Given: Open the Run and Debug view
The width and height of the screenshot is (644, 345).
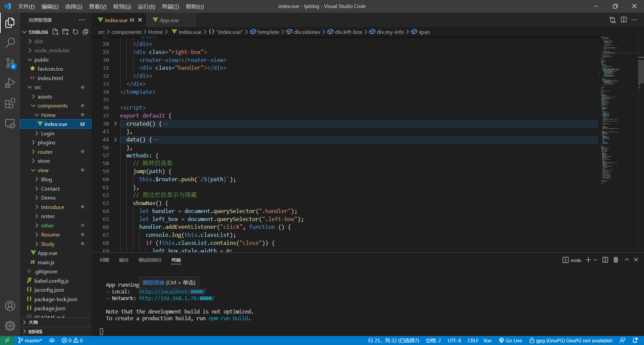Looking at the screenshot, I should tap(10, 83).
